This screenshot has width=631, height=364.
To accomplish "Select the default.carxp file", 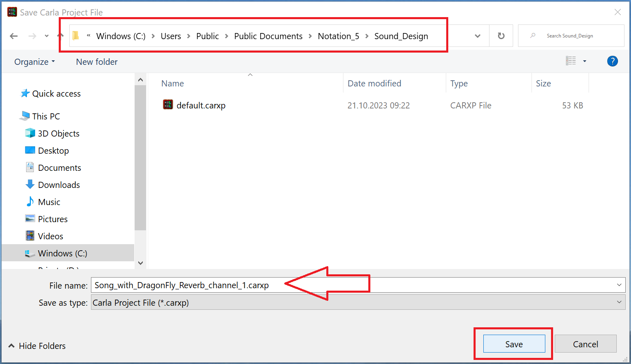I will pos(201,106).
